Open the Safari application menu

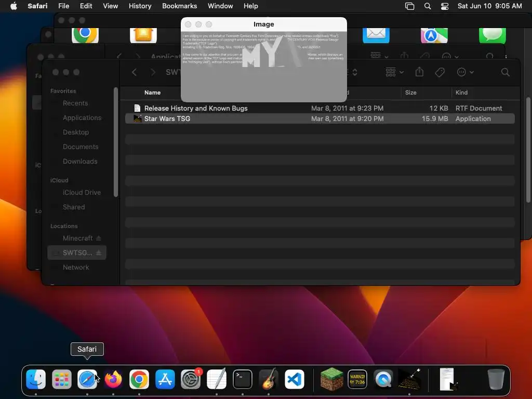click(37, 6)
